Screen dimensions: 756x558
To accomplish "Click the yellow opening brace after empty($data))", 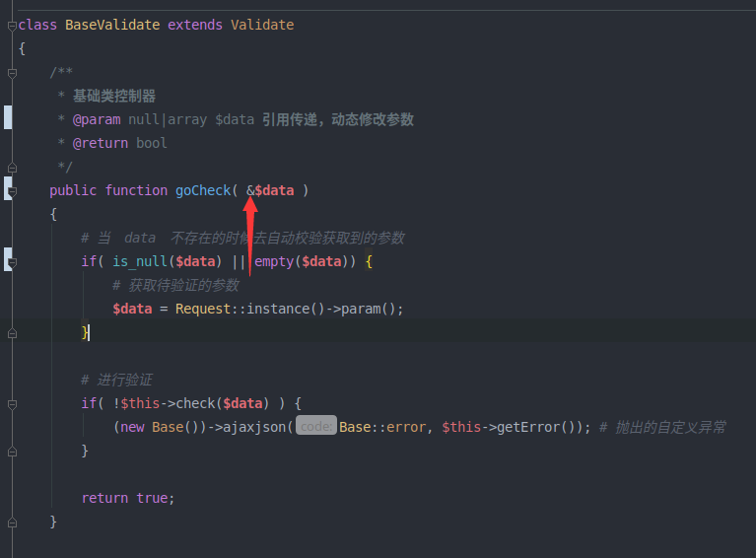I will 369,261.
